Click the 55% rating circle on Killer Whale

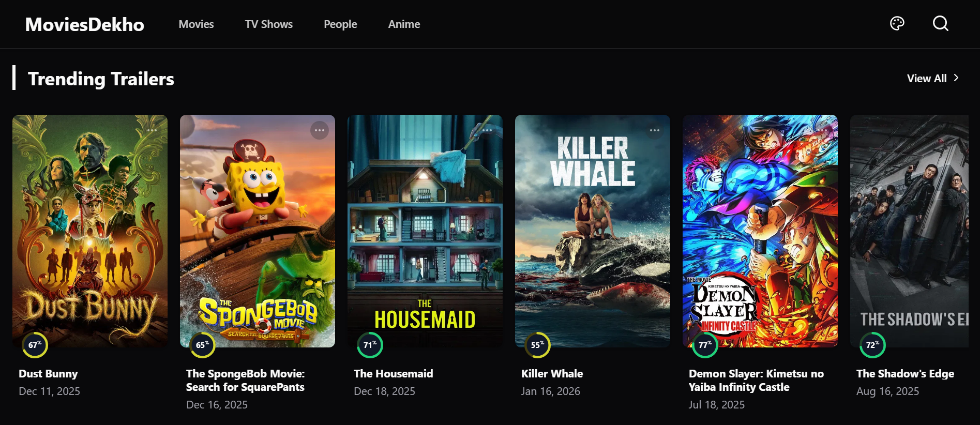coord(537,345)
